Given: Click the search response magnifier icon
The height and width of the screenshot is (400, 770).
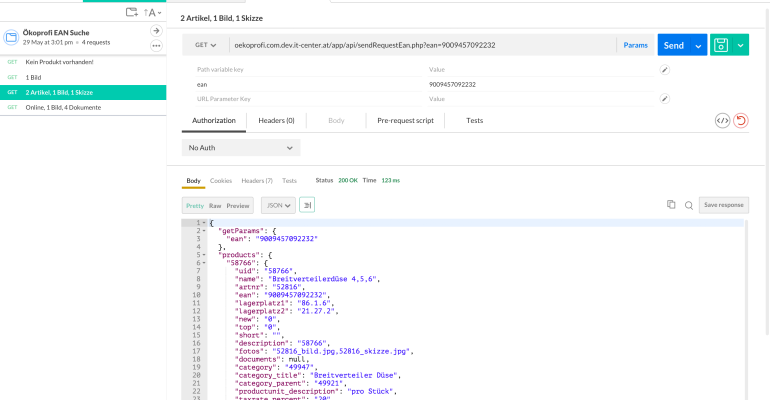Looking at the screenshot, I should tap(689, 206).
